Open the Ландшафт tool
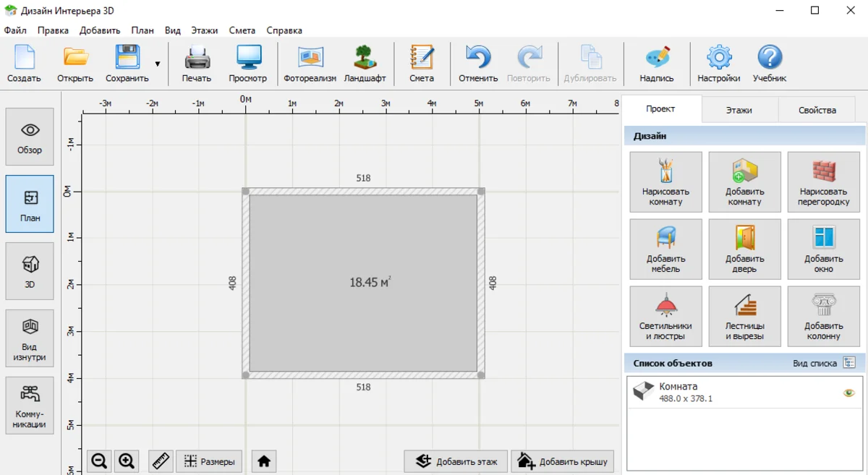 pyautogui.click(x=365, y=64)
